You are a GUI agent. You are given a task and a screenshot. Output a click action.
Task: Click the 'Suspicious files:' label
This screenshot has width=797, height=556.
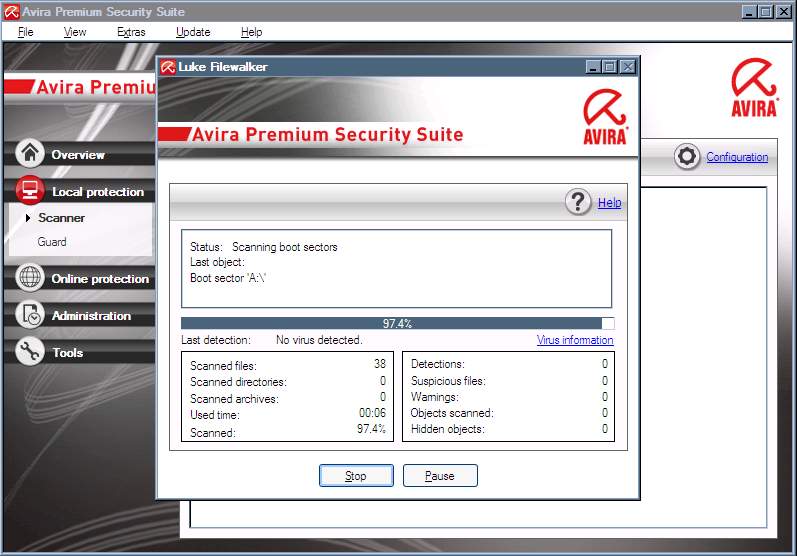pos(448,381)
